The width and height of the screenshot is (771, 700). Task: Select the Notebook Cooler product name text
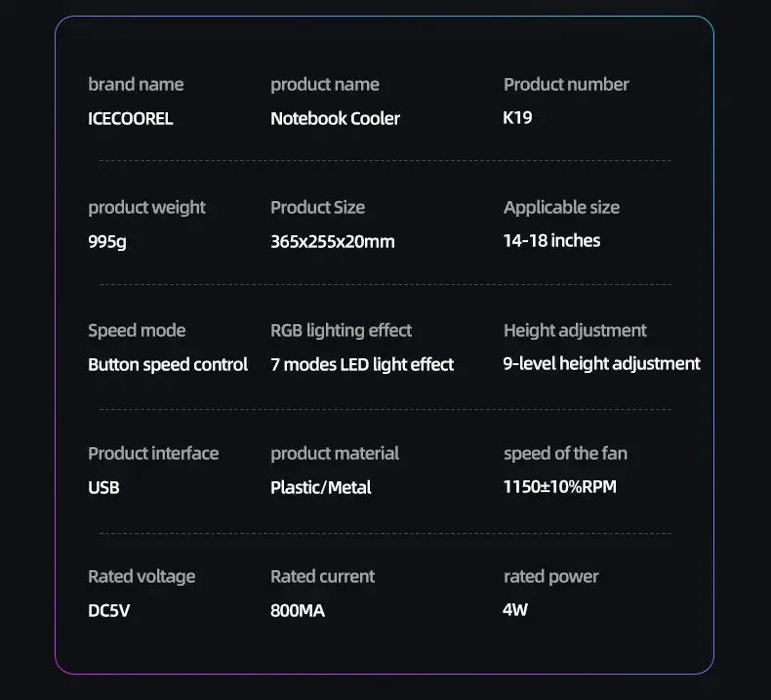[335, 118]
